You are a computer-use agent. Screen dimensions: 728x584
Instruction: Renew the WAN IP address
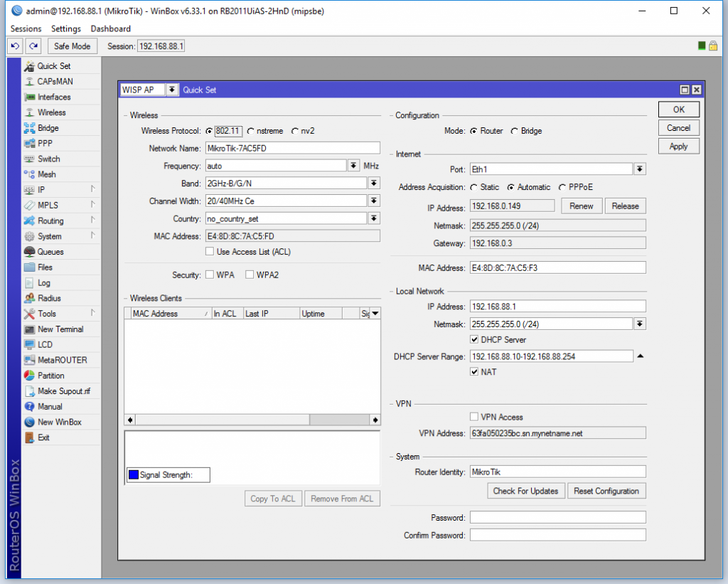(x=581, y=205)
